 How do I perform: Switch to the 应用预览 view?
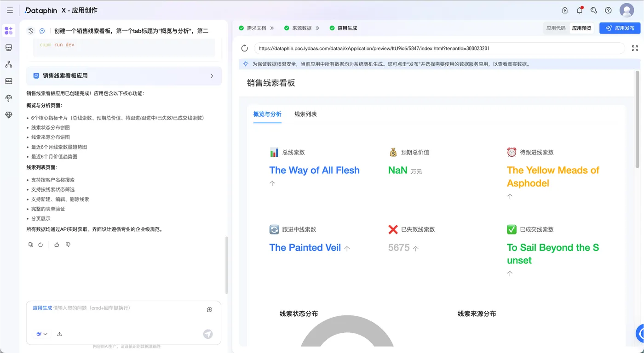tap(581, 28)
